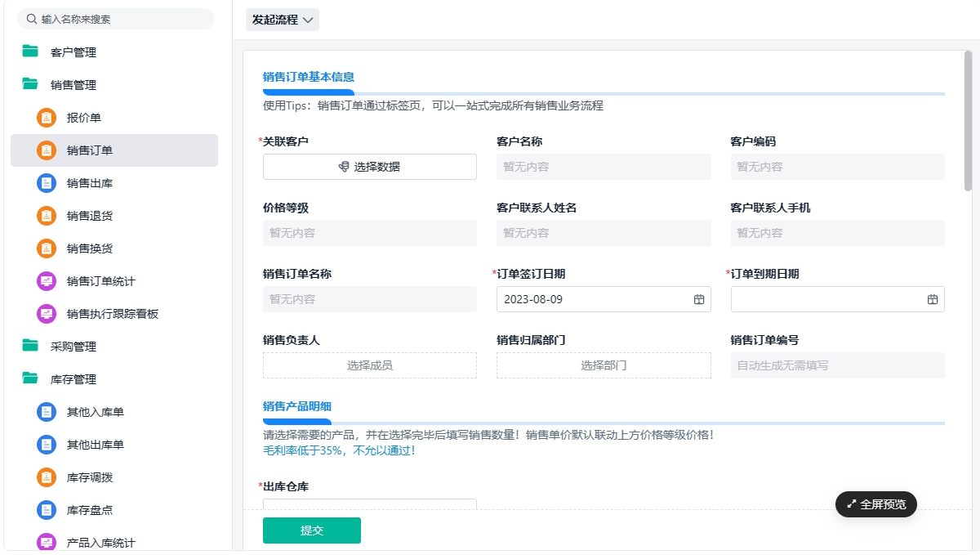The image size is (980, 555).
Task: Click 选择数据 for 关联客户
Action: tap(370, 167)
